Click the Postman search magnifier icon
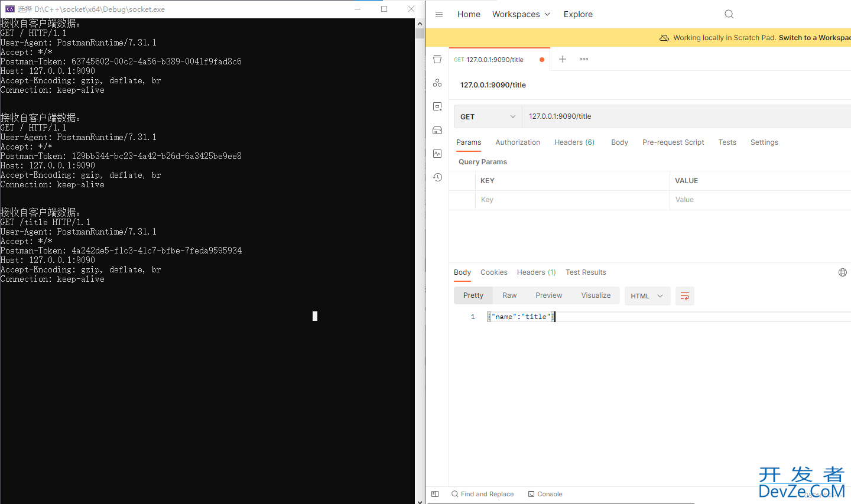This screenshot has width=851, height=504. coord(729,14)
